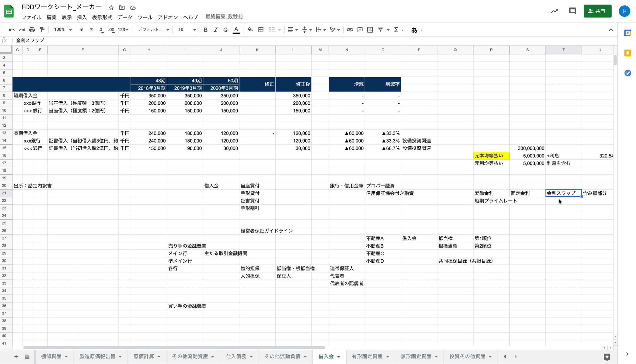The width and height of the screenshot is (636, 364).
Task: Toggle strikethrough formatting
Action: pyautogui.click(x=225, y=30)
